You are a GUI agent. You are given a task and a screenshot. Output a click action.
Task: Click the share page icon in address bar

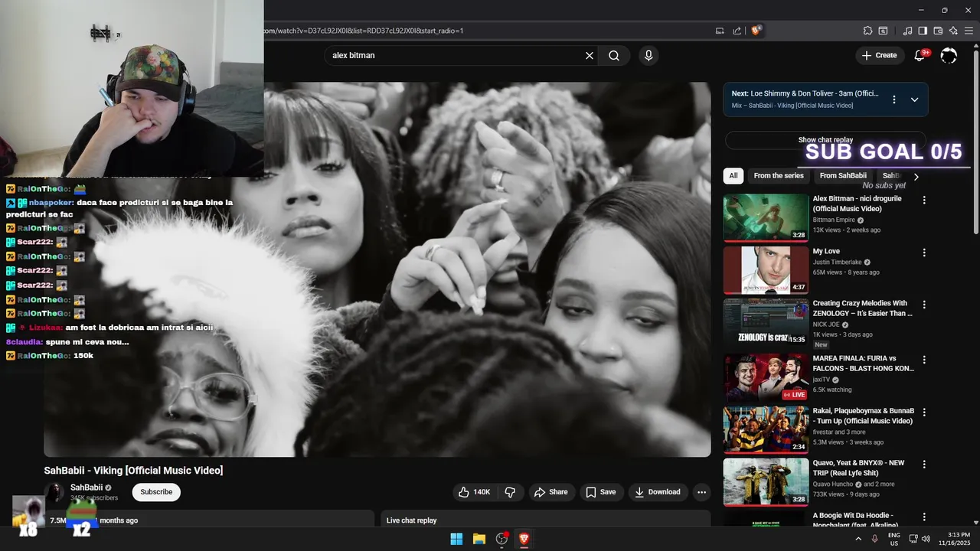pyautogui.click(x=737, y=31)
